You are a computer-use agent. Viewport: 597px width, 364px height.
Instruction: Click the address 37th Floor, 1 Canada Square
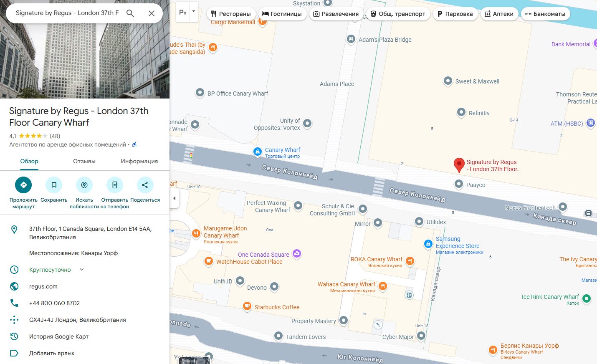(90, 233)
